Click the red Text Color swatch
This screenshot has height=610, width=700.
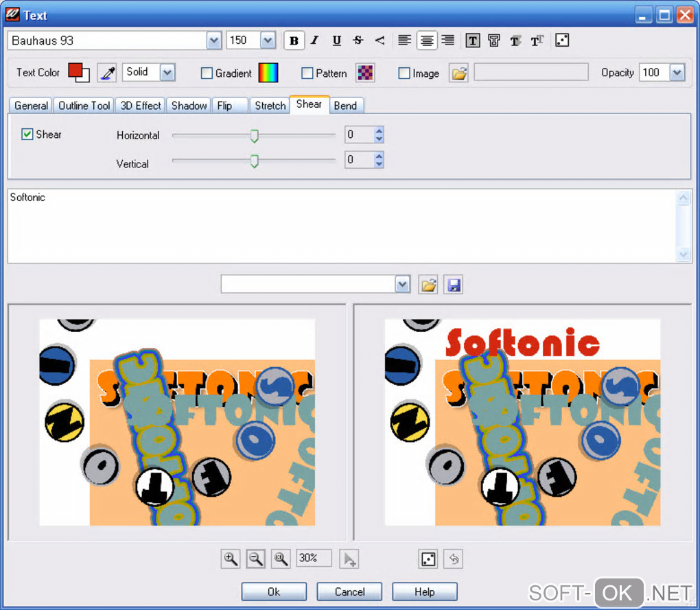click(x=75, y=70)
